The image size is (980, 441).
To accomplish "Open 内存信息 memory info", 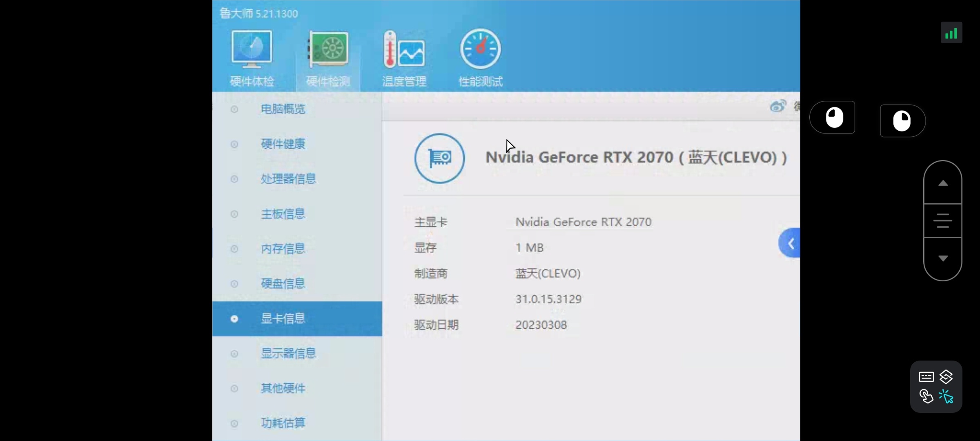I will [x=297, y=249].
